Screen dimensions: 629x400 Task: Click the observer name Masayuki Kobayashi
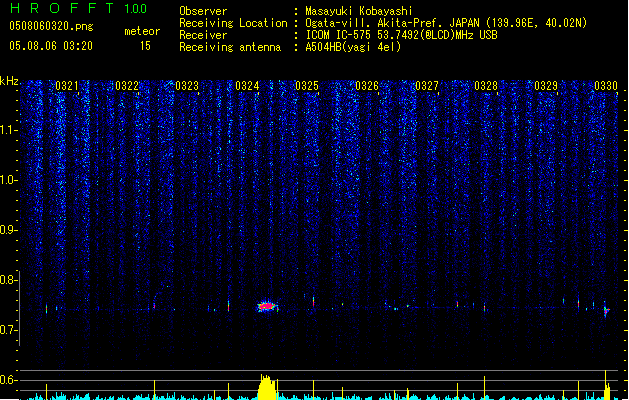point(359,11)
